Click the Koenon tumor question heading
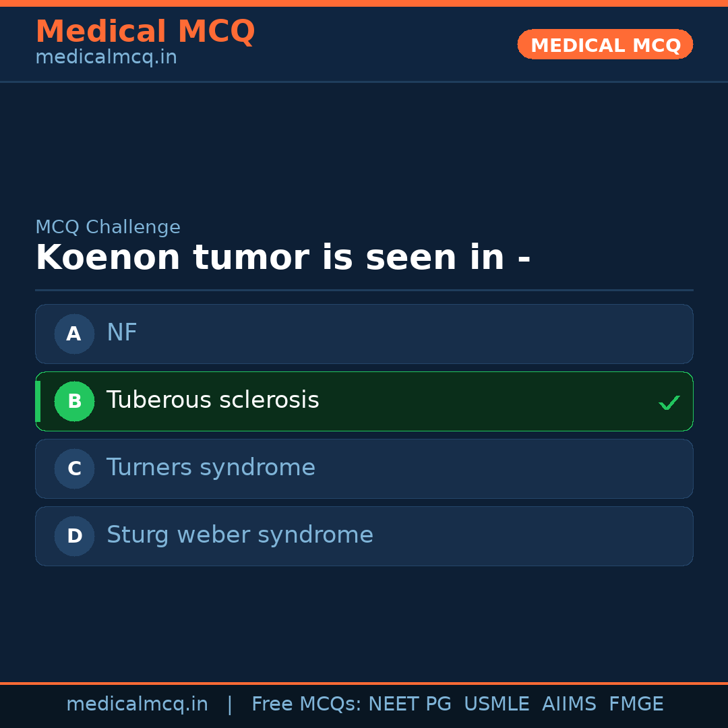728x728 pixels. [x=283, y=258]
